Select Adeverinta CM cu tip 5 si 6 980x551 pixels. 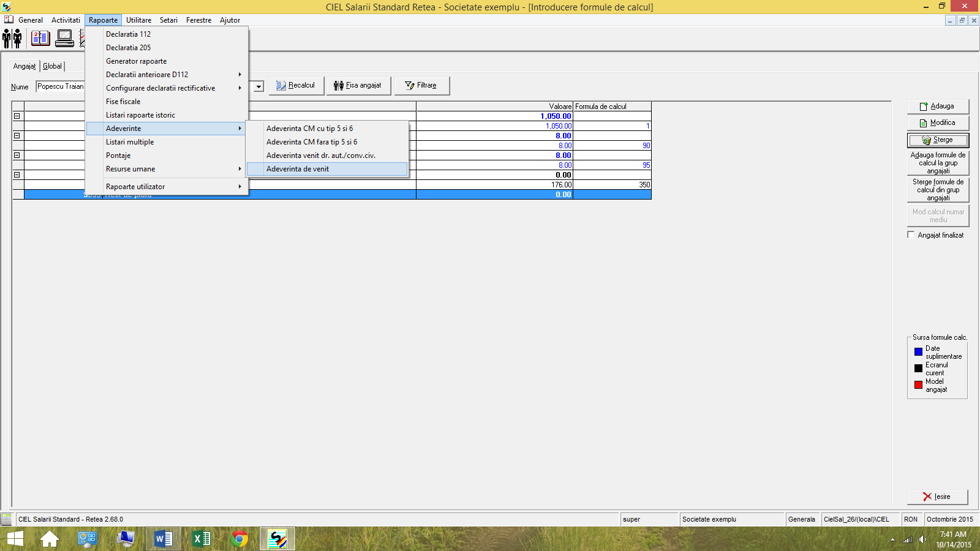coord(327,129)
